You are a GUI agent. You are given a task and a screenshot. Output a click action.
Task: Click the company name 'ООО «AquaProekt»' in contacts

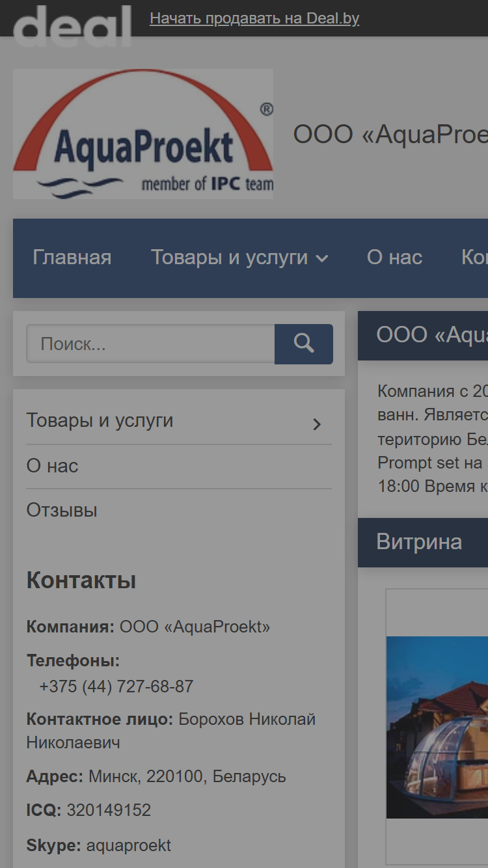tap(195, 627)
